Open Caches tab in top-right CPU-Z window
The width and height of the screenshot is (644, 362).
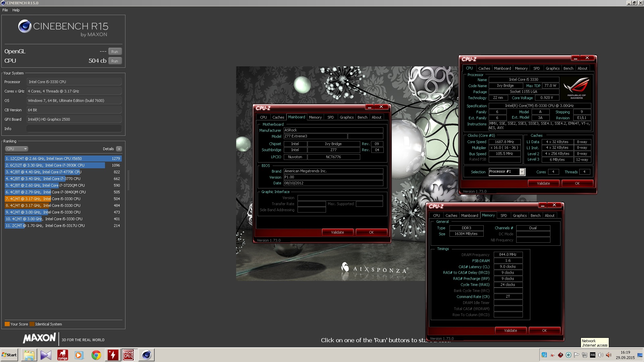[x=484, y=68]
